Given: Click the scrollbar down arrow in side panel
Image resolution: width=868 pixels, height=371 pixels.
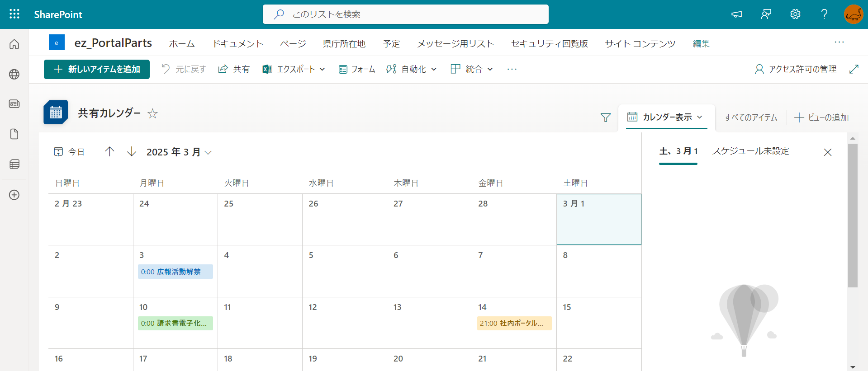Looking at the screenshot, I should (x=853, y=367).
